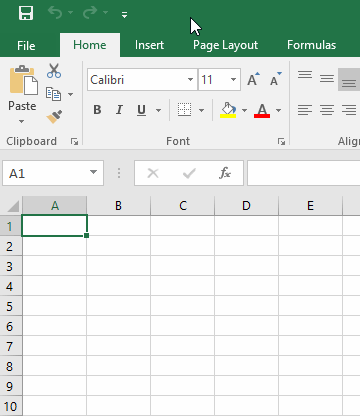This screenshot has height=416, width=360.
Task: Click the Align Left icon
Action: [x=305, y=110]
